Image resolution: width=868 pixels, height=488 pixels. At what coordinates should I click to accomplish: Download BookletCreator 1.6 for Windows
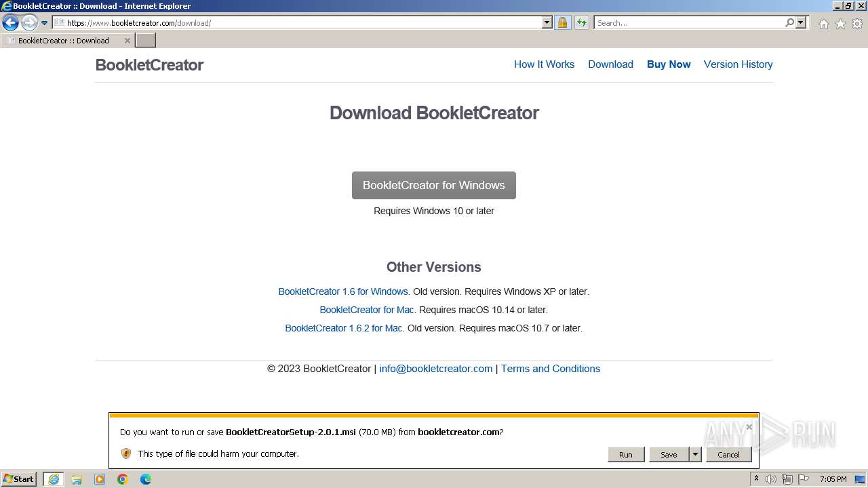click(x=343, y=291)
